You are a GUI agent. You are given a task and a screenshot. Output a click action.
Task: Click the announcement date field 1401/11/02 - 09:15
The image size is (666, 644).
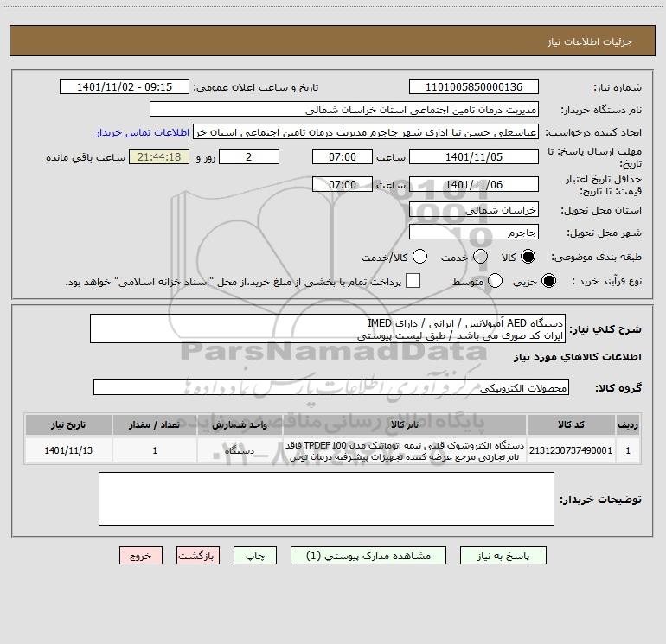point(124,87)
